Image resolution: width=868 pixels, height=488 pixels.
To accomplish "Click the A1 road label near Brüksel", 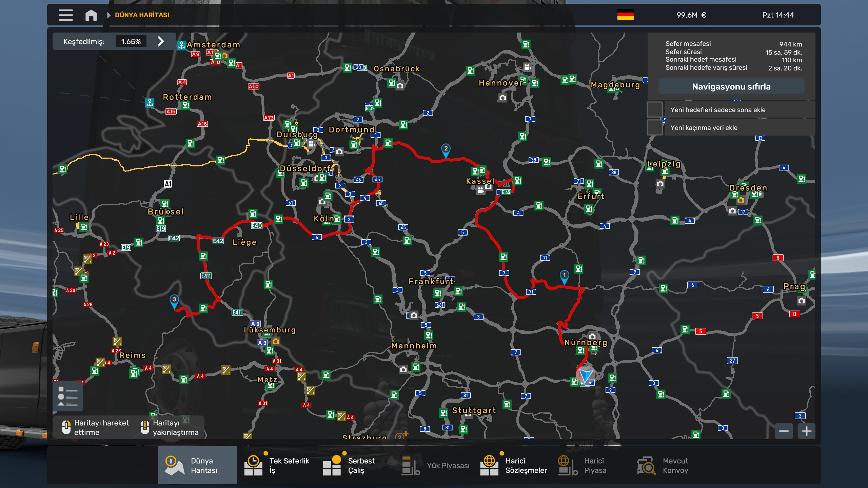I will (168, 184).
